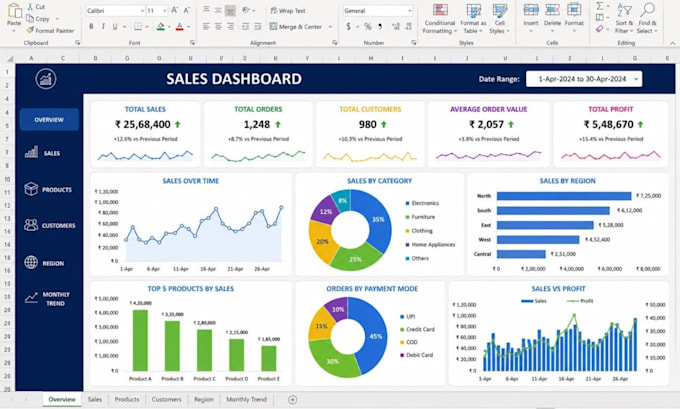Open the Conditional Formatting menu
The height and width of the screenshot is (409, 680).
coord(440,19)
